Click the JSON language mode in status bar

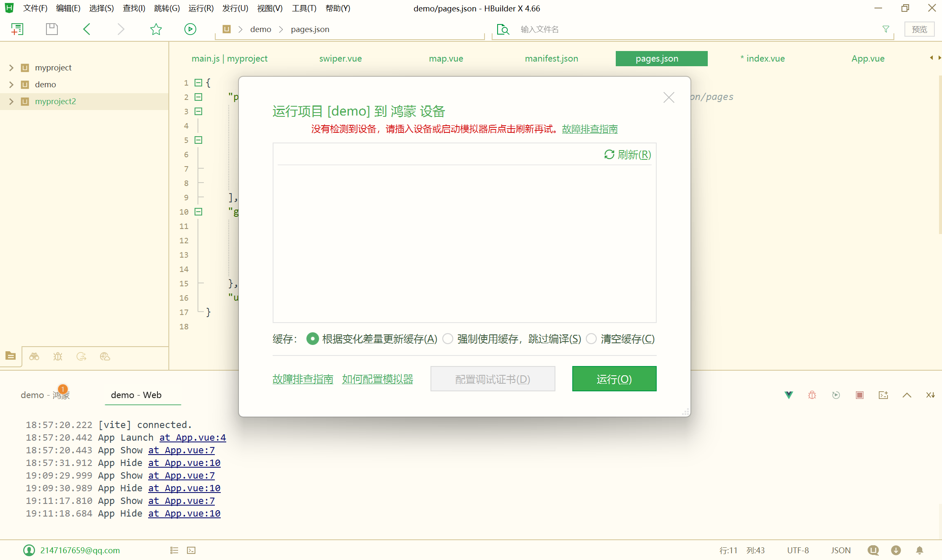pyautogui.click(x=841, y=550)
